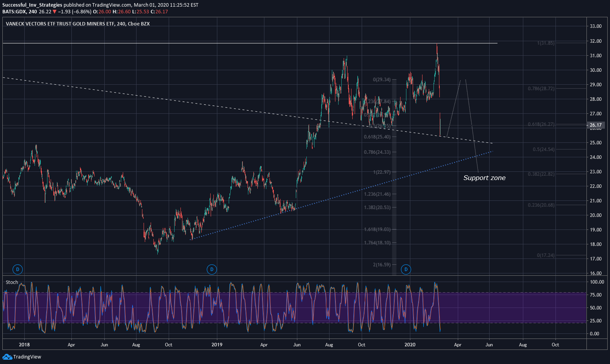The width and height of the screenshot is (610, 364).
Task: Select the current price tag 26.17 on the price axis
Action: (595, 126)
